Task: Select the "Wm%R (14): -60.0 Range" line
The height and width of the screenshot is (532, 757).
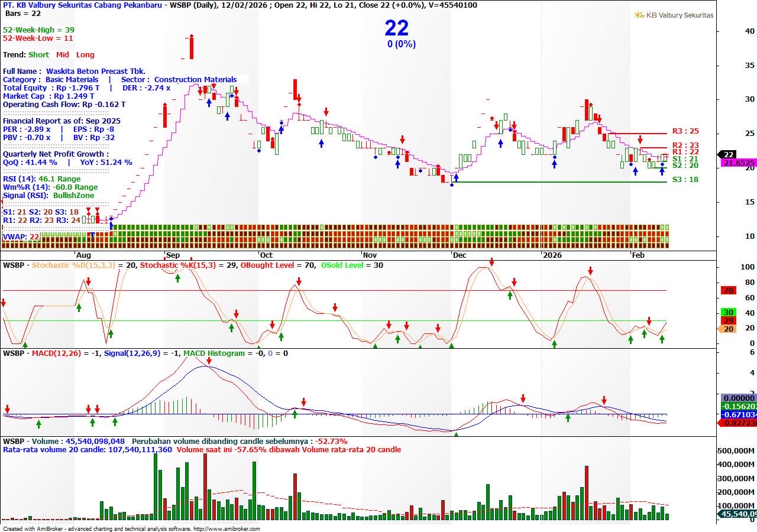Action: pos(50,187)
